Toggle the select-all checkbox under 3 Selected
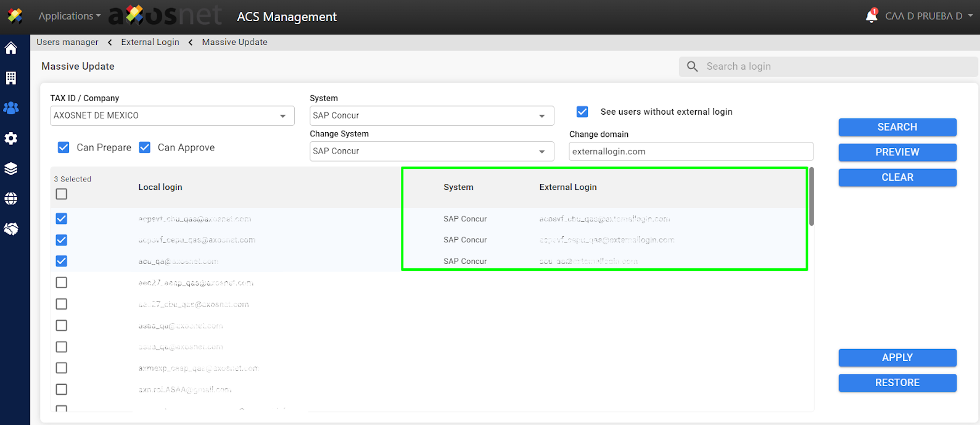Screen dimensions: 980x425 (62, 194)
